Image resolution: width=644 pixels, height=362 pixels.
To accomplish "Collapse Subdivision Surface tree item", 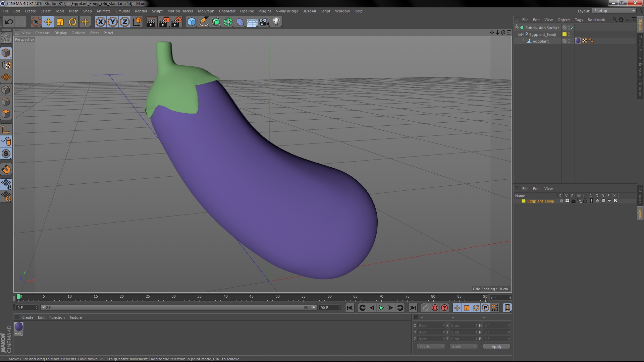I will 517,27.
